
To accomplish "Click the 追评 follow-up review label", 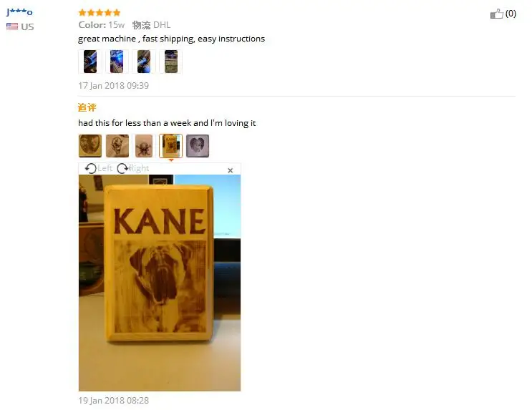I will (87, 107).
